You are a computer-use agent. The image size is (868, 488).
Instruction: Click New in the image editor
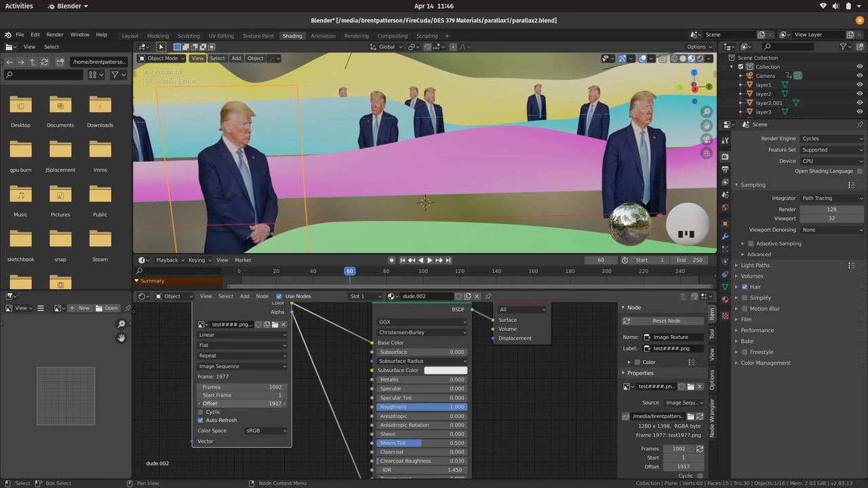point(80,308)
